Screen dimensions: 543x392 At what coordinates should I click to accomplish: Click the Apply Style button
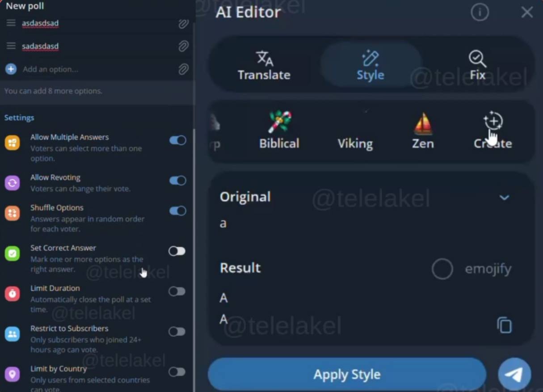347,374
